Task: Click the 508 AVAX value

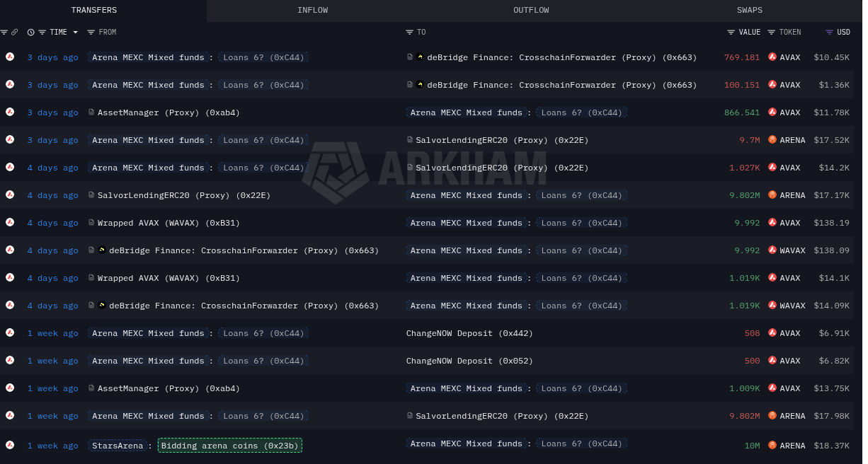Action: pyautogui.click(x=752, y=333)
